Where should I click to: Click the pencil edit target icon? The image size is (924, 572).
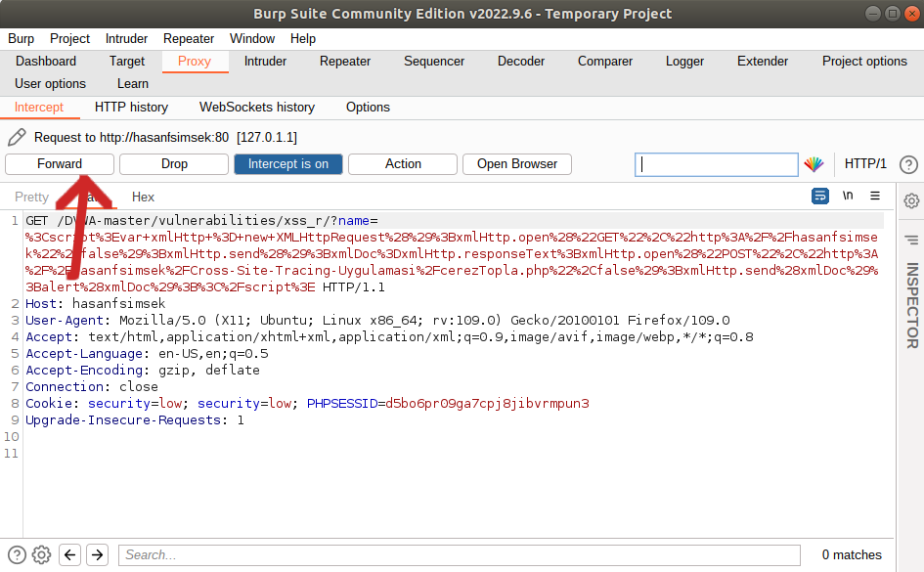point(17,137)
